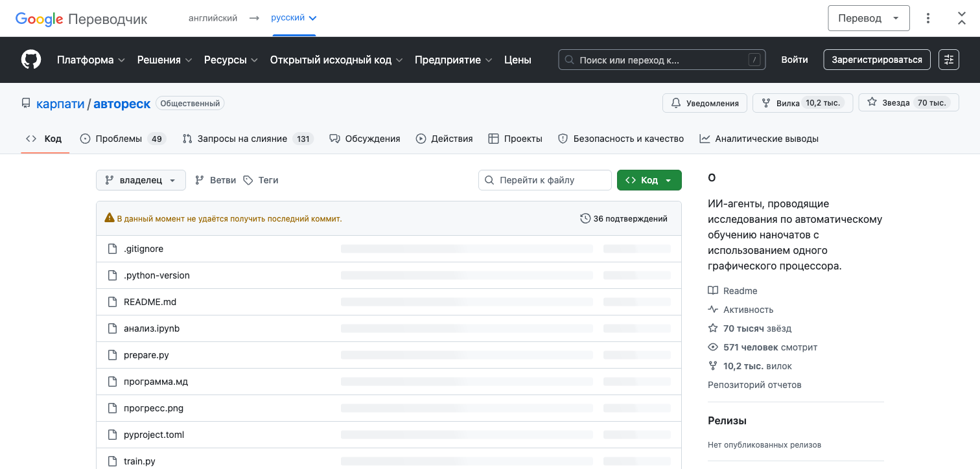Click the Google Переводчик logo
Viewport: 980px width, 469px height.
[82, 19]
